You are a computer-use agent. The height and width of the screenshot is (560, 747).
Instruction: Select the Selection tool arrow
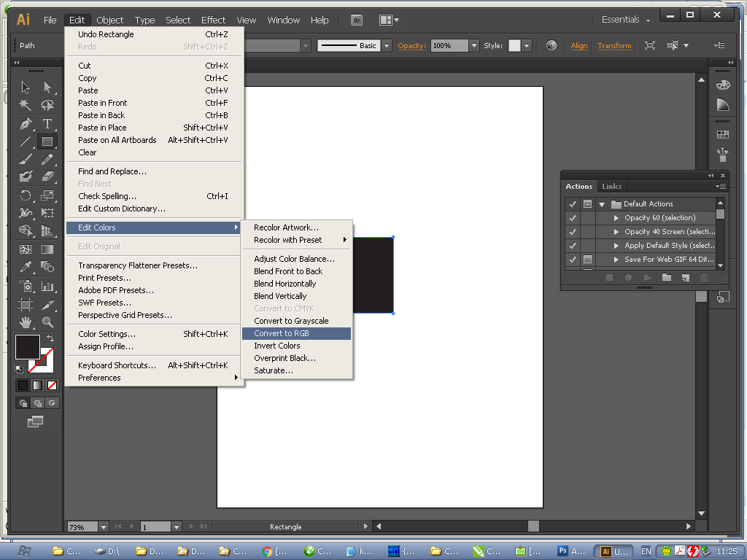26,87
